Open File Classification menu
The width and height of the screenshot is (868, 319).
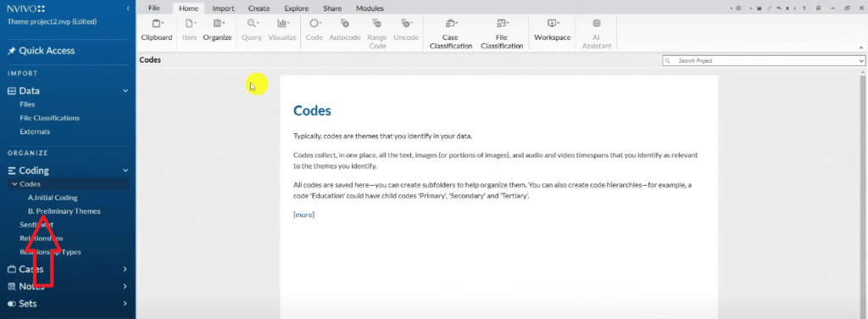pos(502,34)
